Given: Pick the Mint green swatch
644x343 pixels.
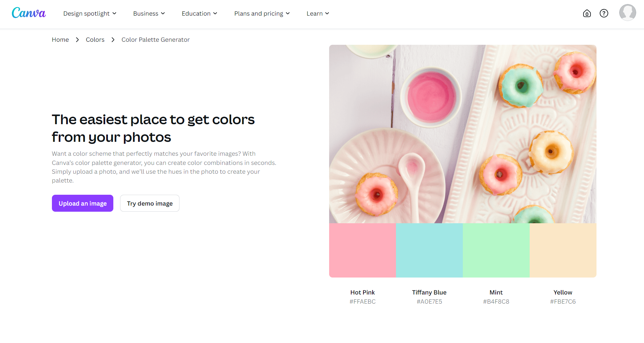Looking at the screenshot, I should coord(496,250).
